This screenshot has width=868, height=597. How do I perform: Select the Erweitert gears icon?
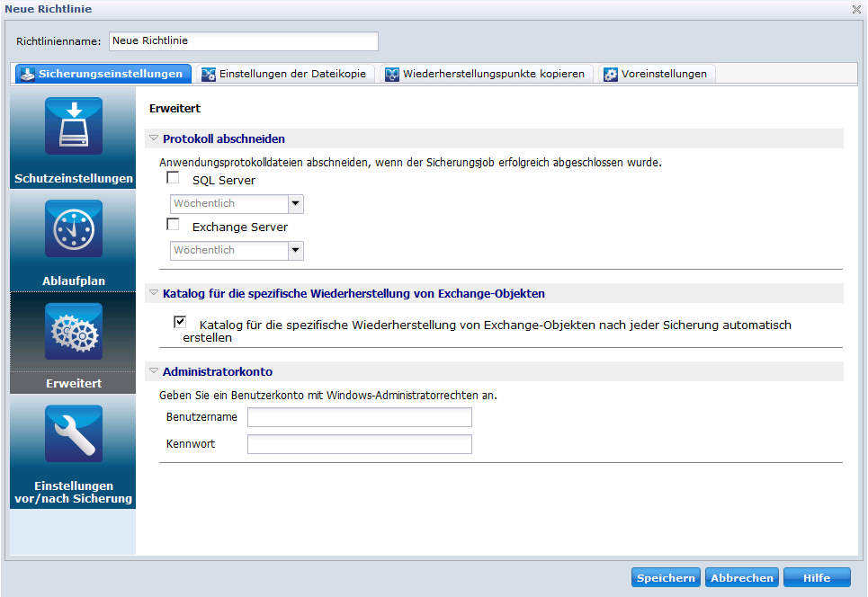click(x=73, y=332)
